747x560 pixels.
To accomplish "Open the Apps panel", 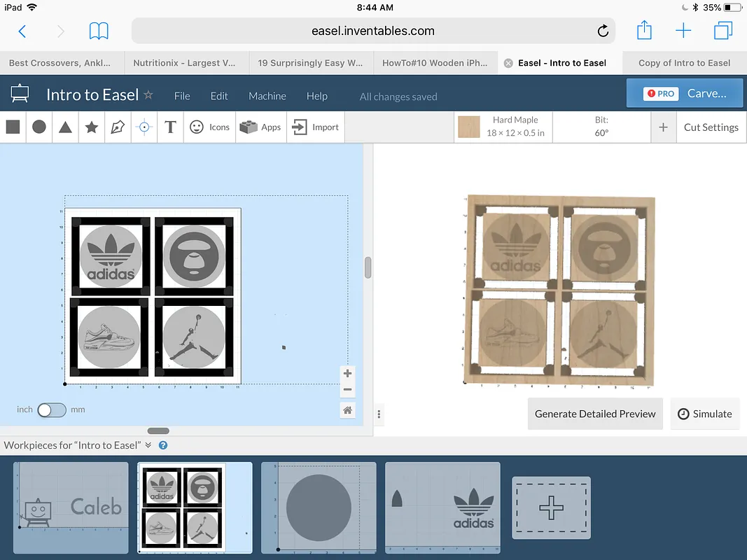I will [260, 127].
